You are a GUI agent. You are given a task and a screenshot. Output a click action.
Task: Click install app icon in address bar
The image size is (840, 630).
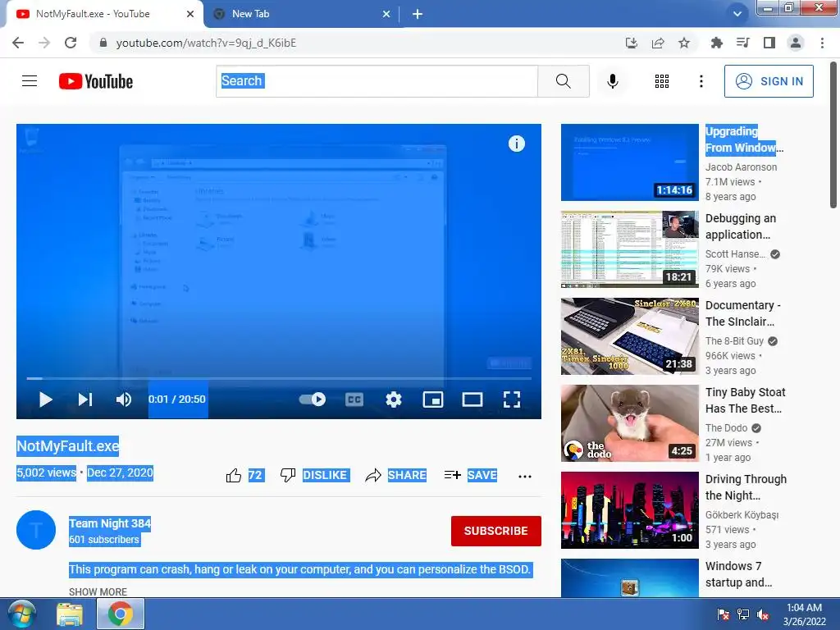tap(632, 43)
